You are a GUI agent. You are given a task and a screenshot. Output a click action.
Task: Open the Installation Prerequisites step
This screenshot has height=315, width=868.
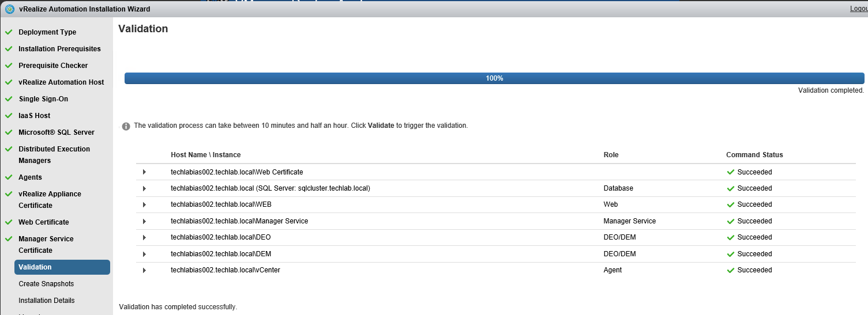click(59, 49)
